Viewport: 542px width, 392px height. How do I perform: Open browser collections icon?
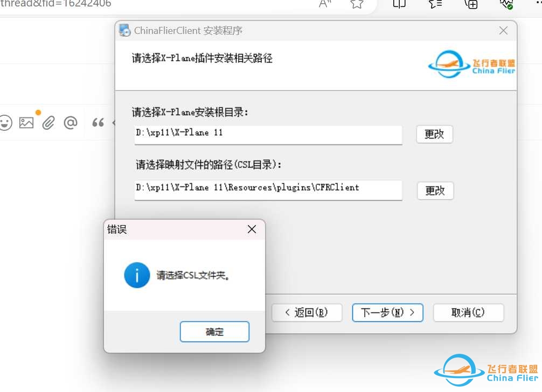pyautogui.click(x=471, y=4)
